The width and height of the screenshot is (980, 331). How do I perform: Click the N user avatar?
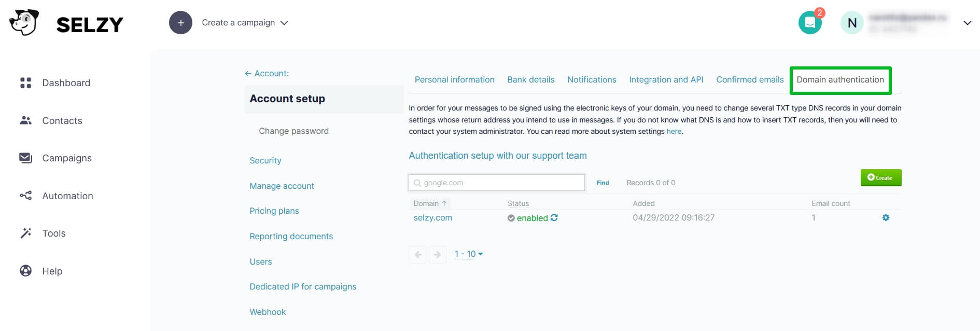(x=852, y=23)
